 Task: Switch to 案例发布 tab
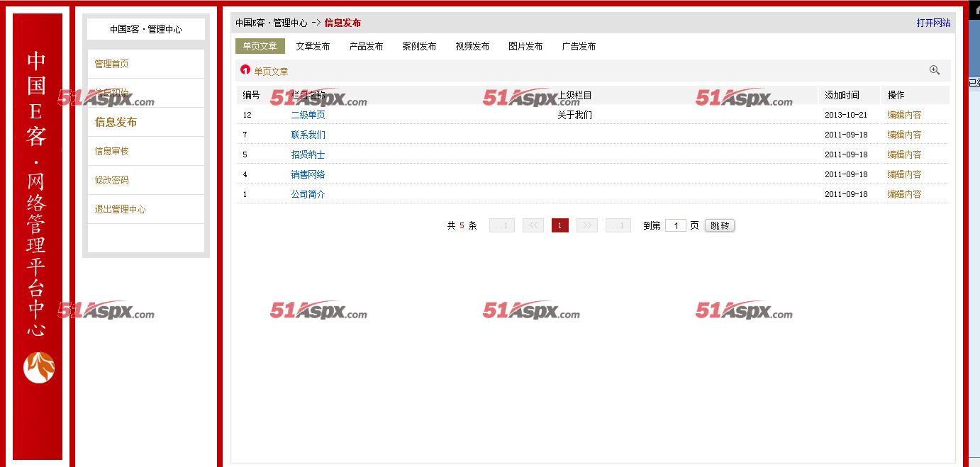[419, 46]
